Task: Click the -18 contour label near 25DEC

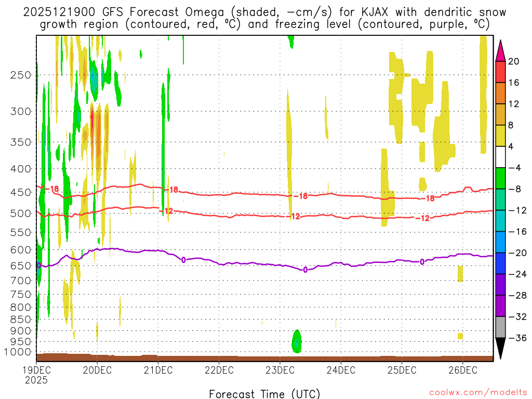Action: [x=428, y=198]
